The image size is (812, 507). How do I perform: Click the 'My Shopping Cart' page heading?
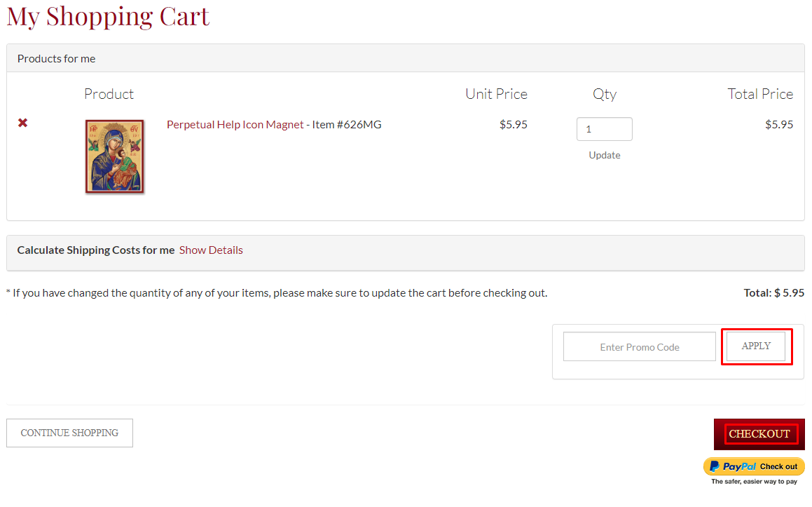[108, 16]
